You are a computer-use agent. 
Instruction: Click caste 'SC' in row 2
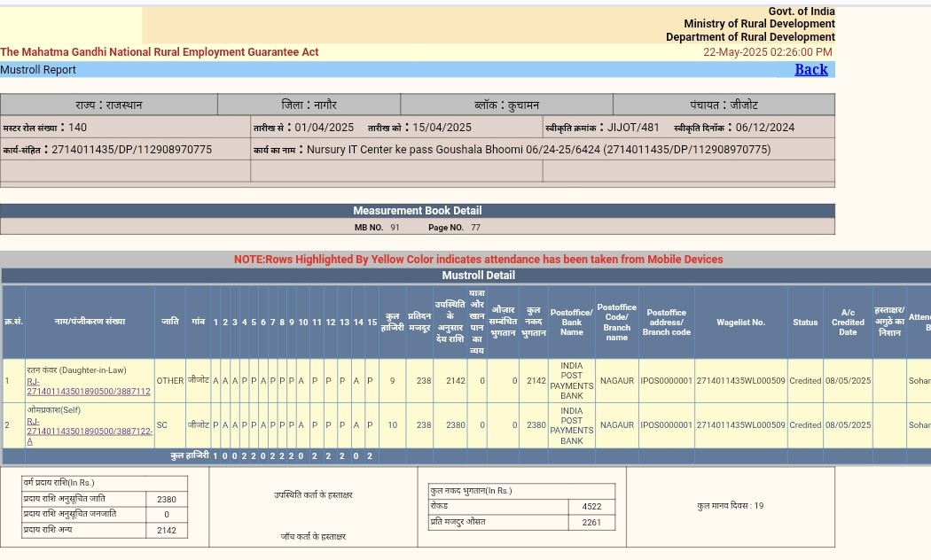pyautogui.click(x=161, y=425)
